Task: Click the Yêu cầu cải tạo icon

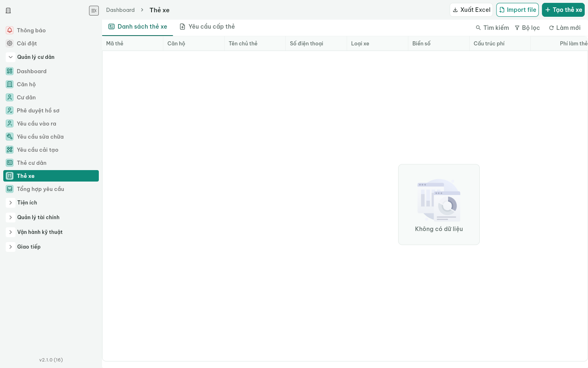Action: (10, 150)
